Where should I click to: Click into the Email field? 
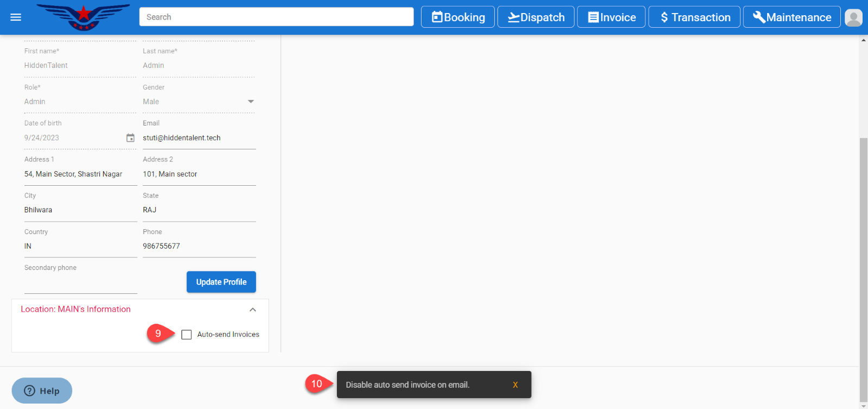pos(199,138)
